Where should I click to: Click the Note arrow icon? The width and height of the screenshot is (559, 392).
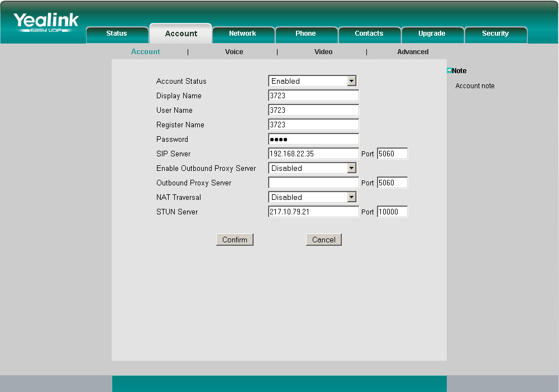[449, 70]
